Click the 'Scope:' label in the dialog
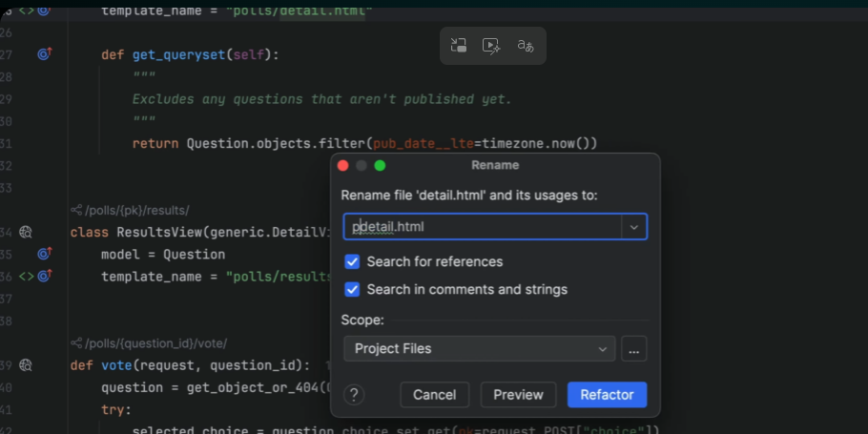Image resolution: width=868 pixels, height=434 pixels. pos(362,320)
